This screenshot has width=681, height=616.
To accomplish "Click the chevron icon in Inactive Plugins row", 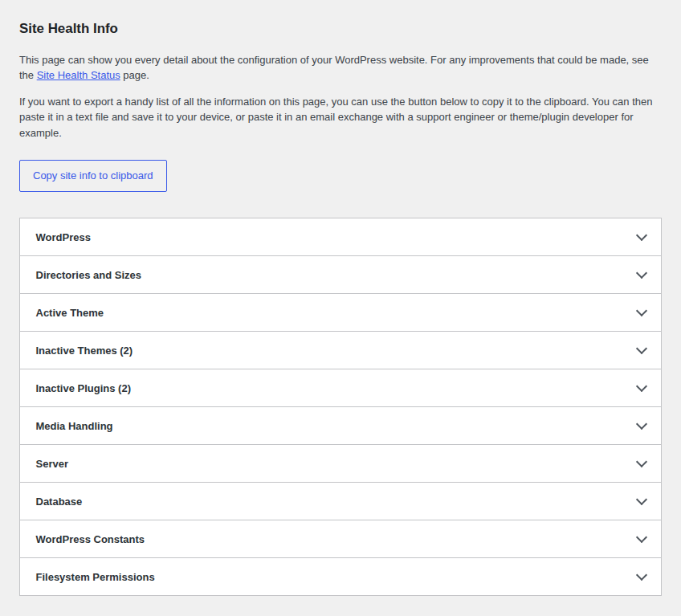I will click(x=642, y=389).
